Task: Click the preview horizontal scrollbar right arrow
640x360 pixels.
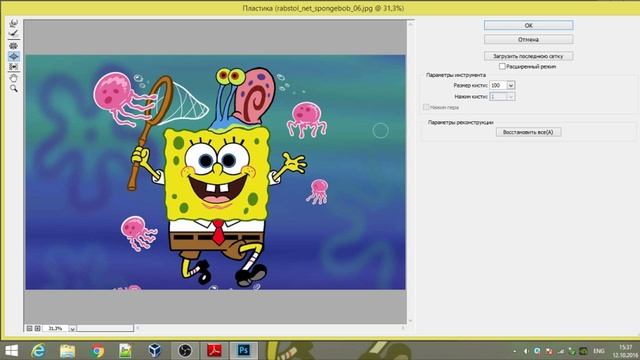Action: click(x=403, y=328)
